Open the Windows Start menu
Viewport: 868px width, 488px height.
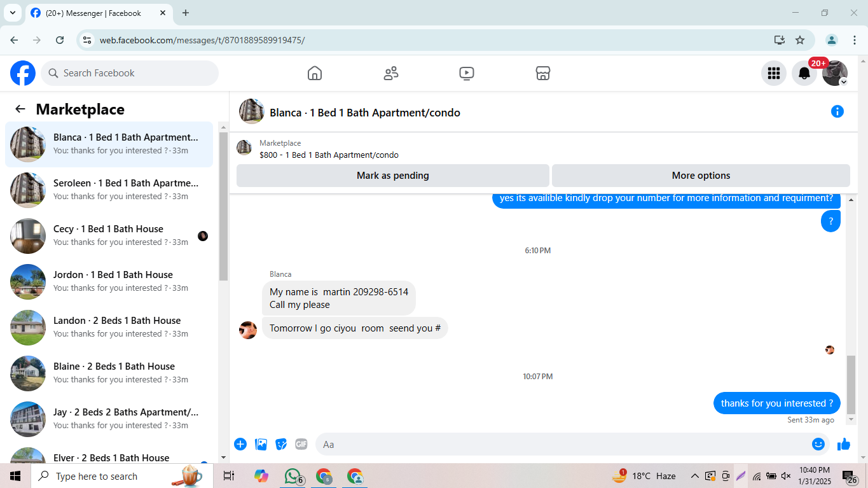point(15,476)
